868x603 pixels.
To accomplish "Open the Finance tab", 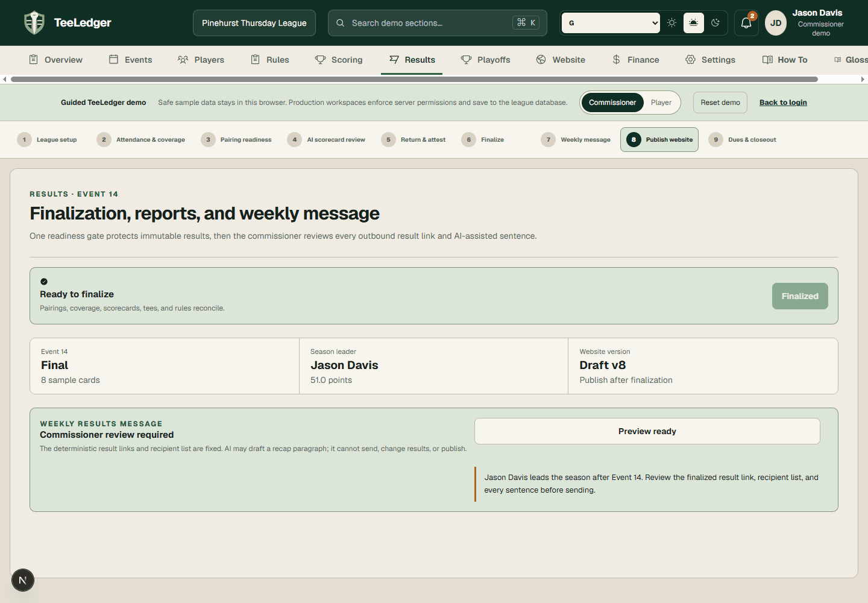I will pos(635,60).
